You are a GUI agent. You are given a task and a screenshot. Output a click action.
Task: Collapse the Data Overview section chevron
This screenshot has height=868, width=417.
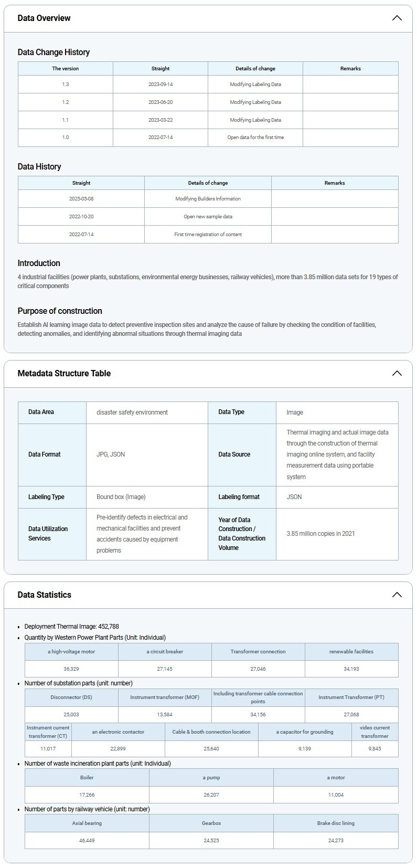(x=397, y=18)
